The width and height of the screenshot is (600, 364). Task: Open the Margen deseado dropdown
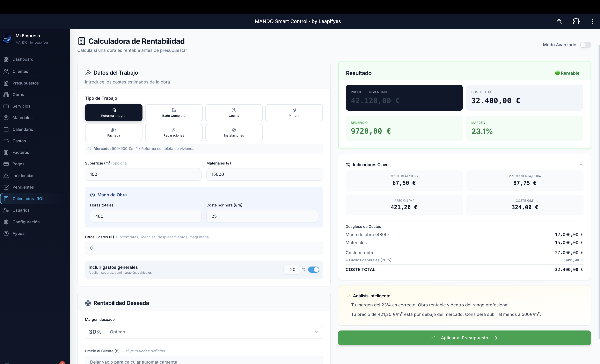click(204, 332)
